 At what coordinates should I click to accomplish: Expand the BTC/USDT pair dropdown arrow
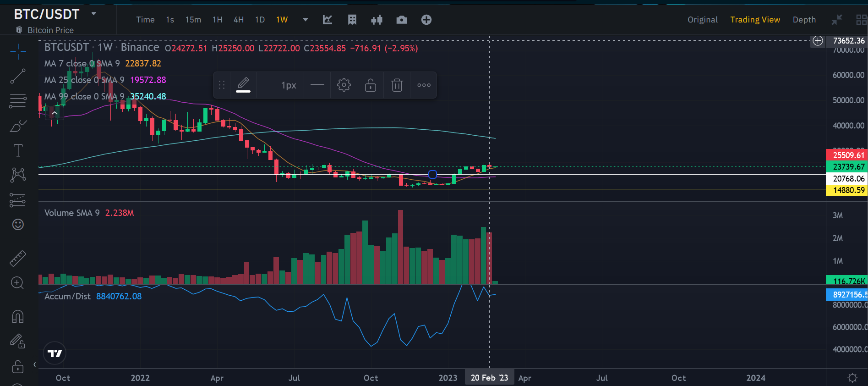[94, 14]
